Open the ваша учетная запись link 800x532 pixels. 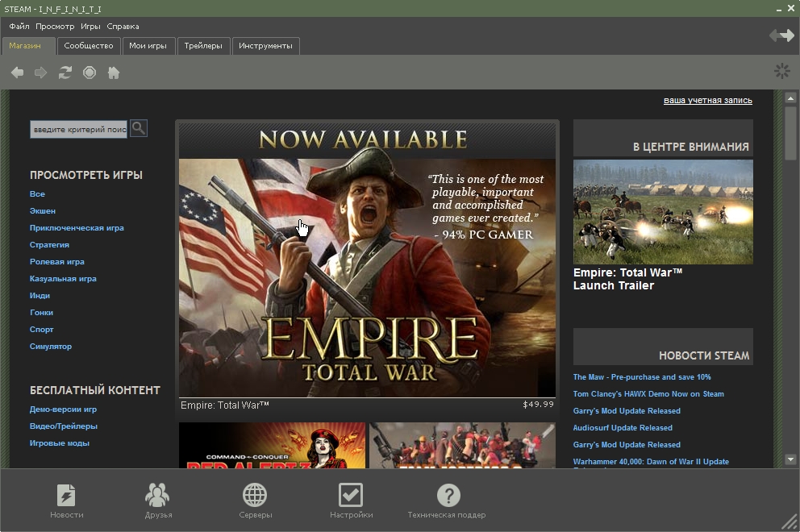[x=707, y=101]
